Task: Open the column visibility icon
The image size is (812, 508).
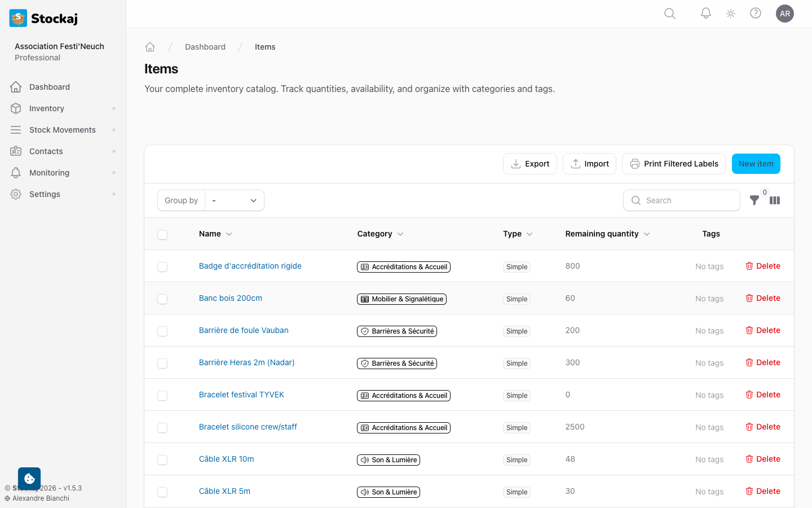Action: pyautogui.click(x=775, y=200)
